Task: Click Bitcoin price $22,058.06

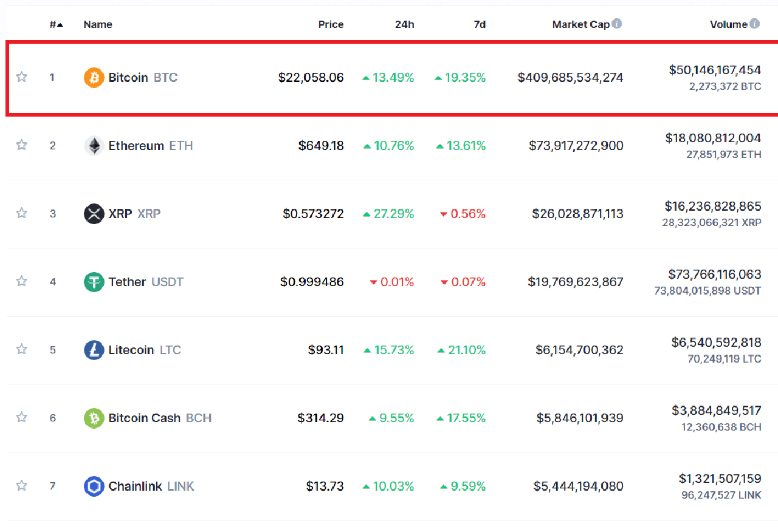Action: pos(311,78)
